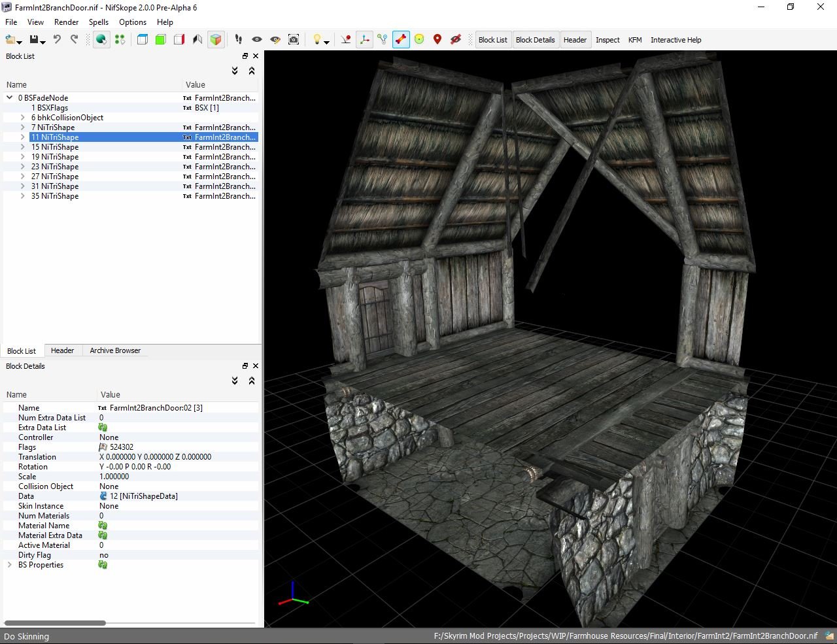The width and height of the screenshot is (837, 644).
Task: Click the Inspect toolbar button
Action: click(x=607, y=40)
